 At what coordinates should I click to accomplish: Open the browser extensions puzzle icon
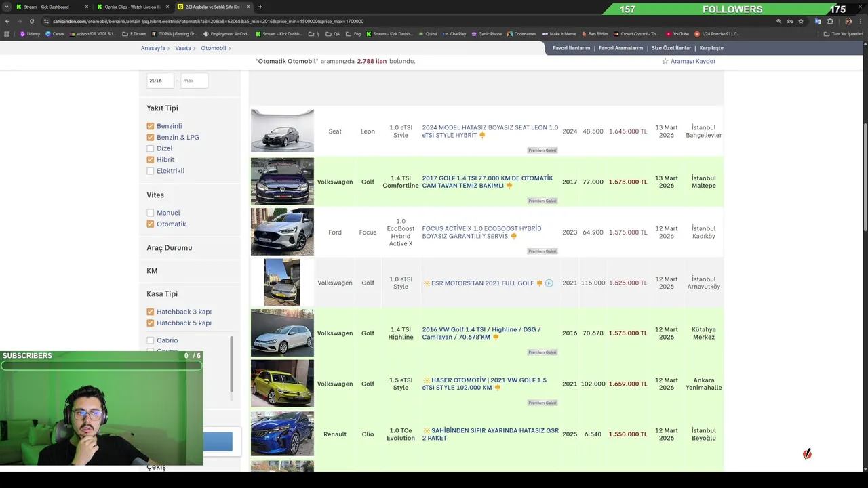tap(830, 21)
